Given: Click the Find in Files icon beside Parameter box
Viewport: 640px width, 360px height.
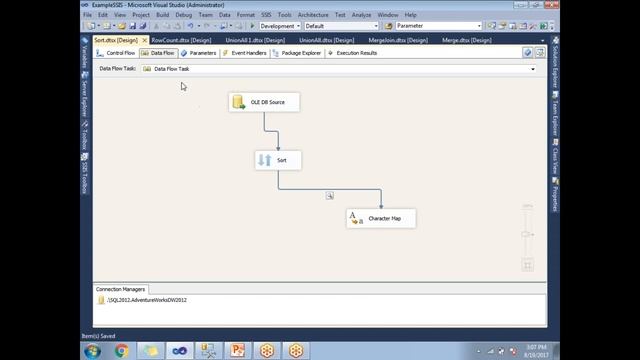Looking at the screenshot, I should pos(388,26).
